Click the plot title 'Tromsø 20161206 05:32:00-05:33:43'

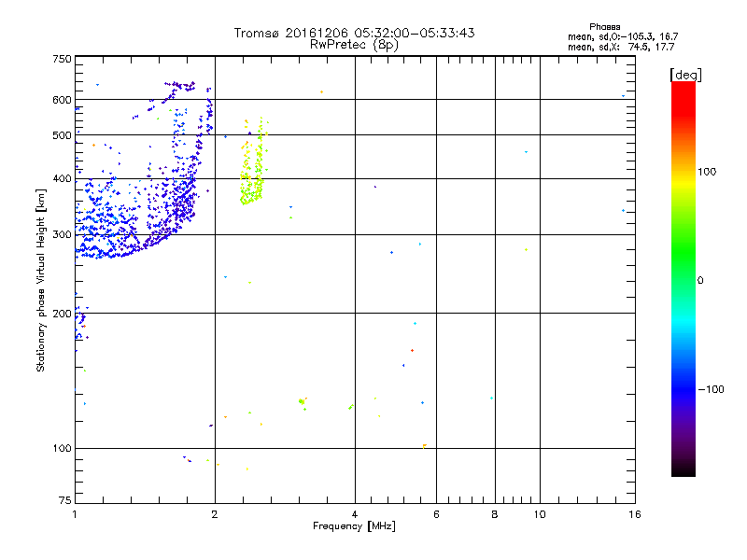354,33
